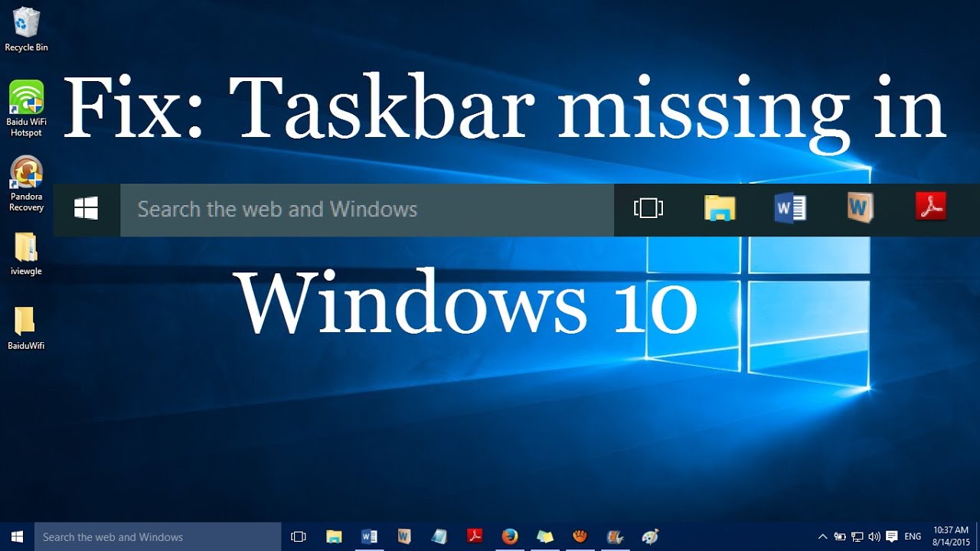Open the network tray icon
Screen dimensions: 980x551
pyautogui.click(x=857, y=536)
